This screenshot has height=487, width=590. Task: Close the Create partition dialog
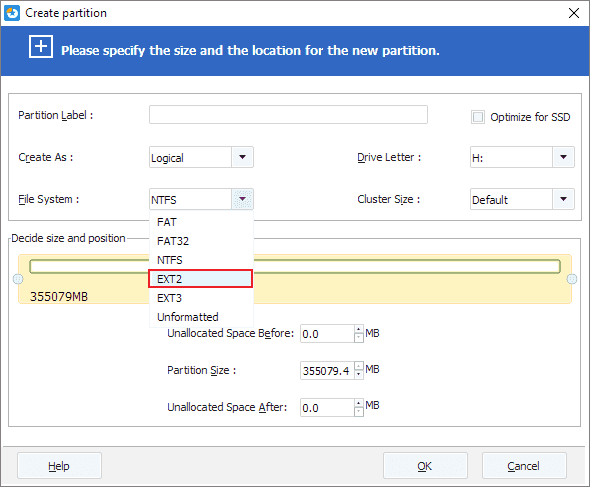tap(574, 13)
